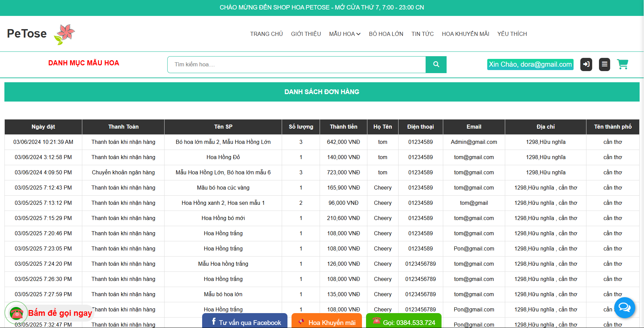Open HOA KHUYẾN MÃI menu item
The width and height of the screenshot is (644, 328).
pos(466,34)
